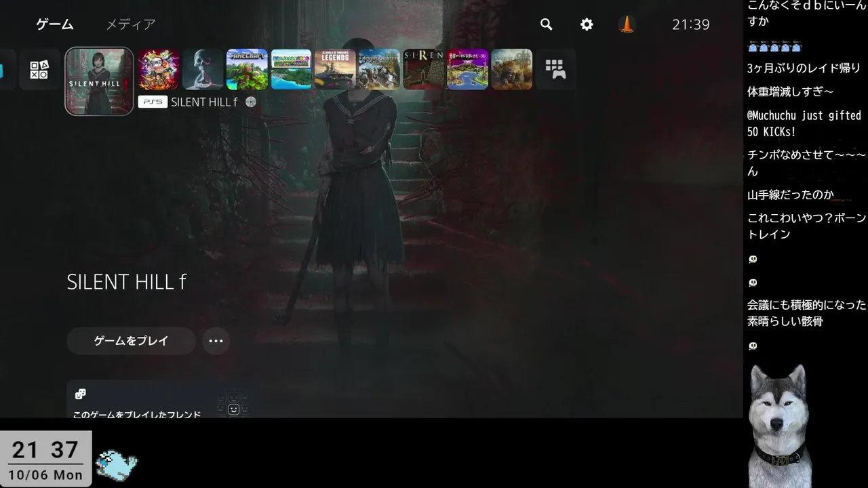Click the Muchuchu gifted 50 KICKs message

804,123
